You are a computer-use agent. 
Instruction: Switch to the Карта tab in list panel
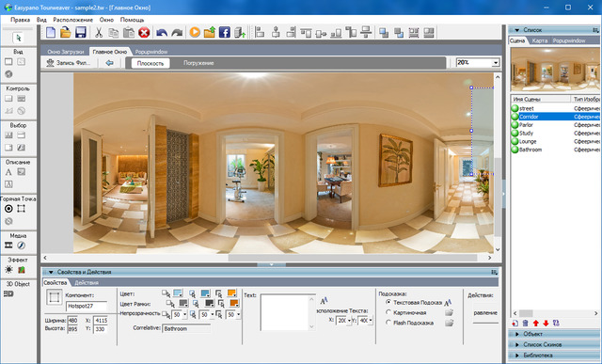pyautogui.click(x=540, y=40)
